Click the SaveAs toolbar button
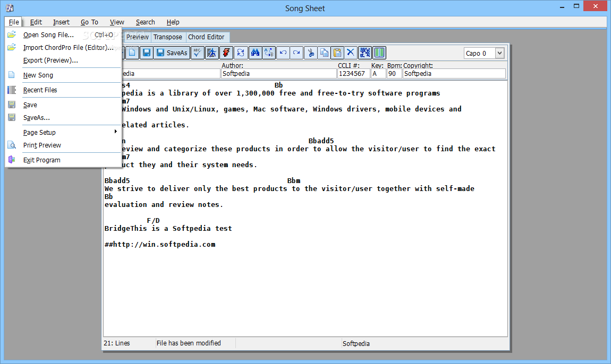This screenshot has width=611, height=364. (172, 53)
